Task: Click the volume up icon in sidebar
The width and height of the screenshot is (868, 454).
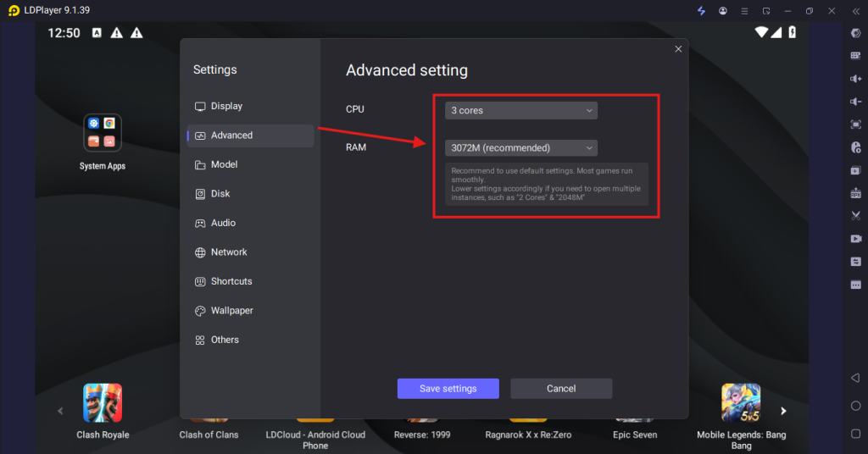Action: [x=855, y=79]
